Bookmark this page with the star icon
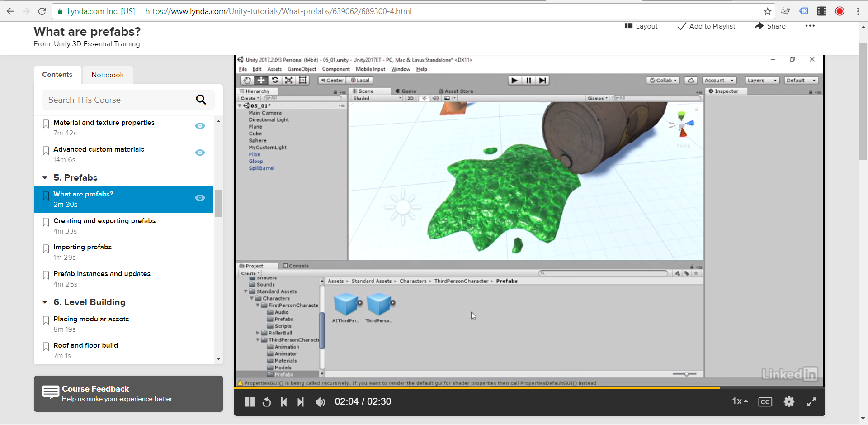 pos(767,11)
